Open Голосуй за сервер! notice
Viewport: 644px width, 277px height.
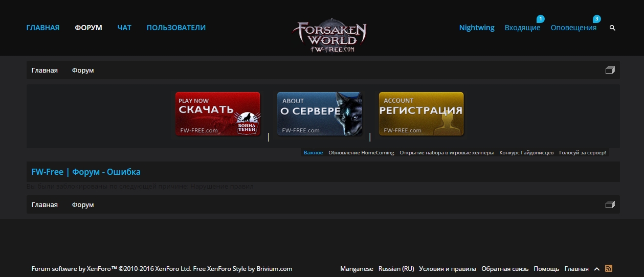click(x=582, y=152)
